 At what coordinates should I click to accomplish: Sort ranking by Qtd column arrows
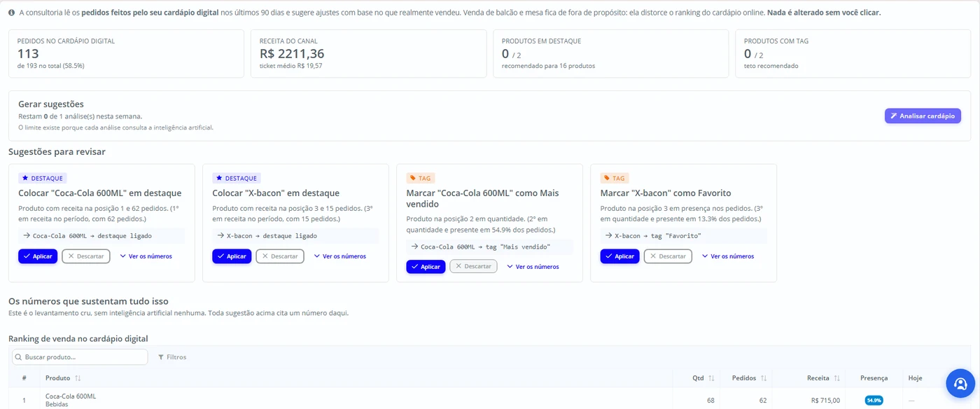[x=711, y=378]
